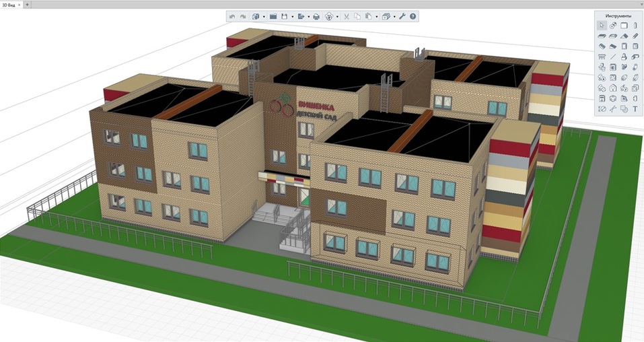644x342 pixels.
Task: Select the Door tool in Инструменты
Action: [624, 46]
